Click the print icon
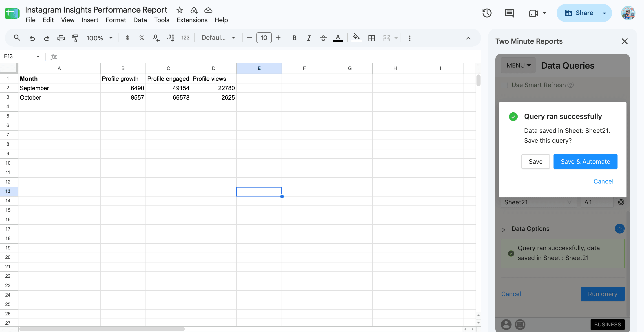The width and height of the screenshot is (644, 332). click(61, 38)
